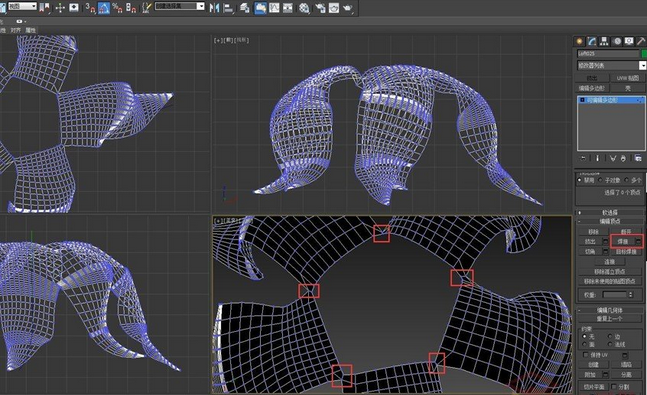Collapse the 编辑几何体 rollout
The height and width of the screenshot is (395, 647).
tap(609, 310)
